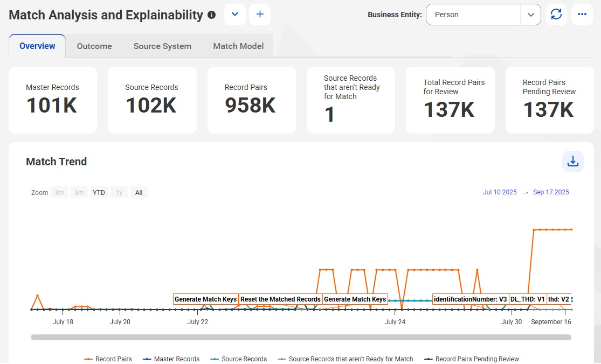
Task: Set chart zoom to 6m
Action: click(x=79, y=193)
